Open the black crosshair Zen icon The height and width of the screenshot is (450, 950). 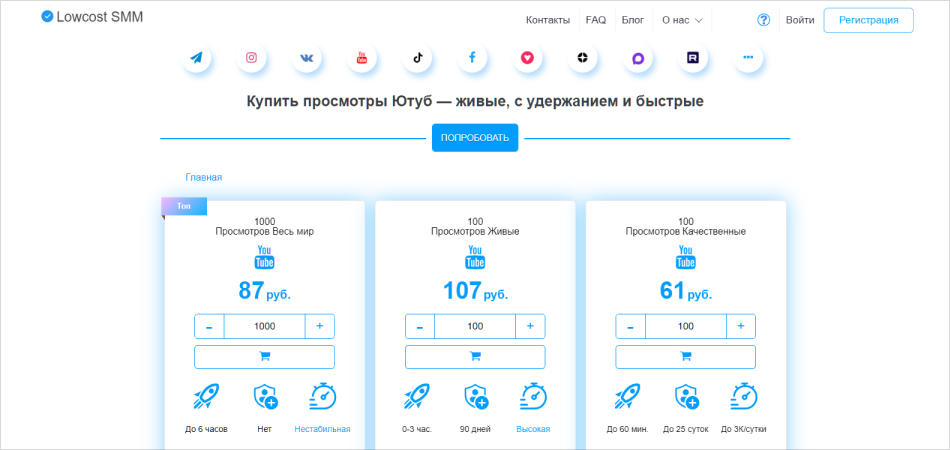click(x=582, y=58)
